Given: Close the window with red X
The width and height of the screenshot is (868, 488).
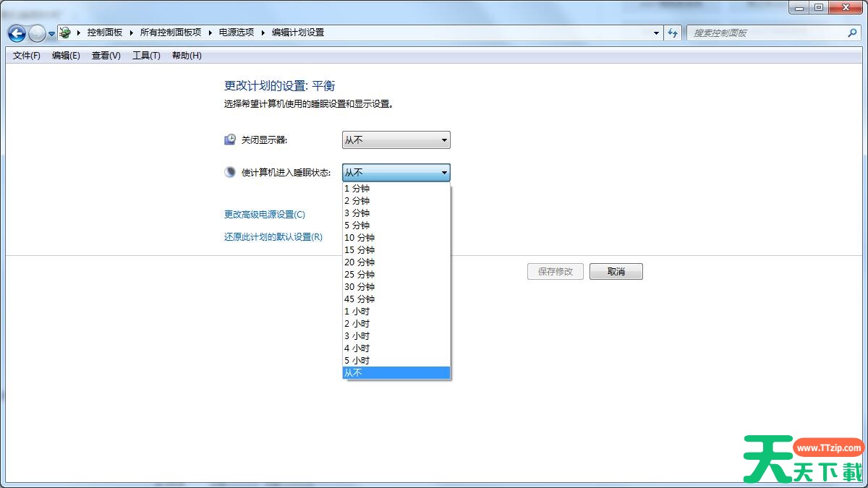Looking at the screenshot, I should click(x=846, y=7).
